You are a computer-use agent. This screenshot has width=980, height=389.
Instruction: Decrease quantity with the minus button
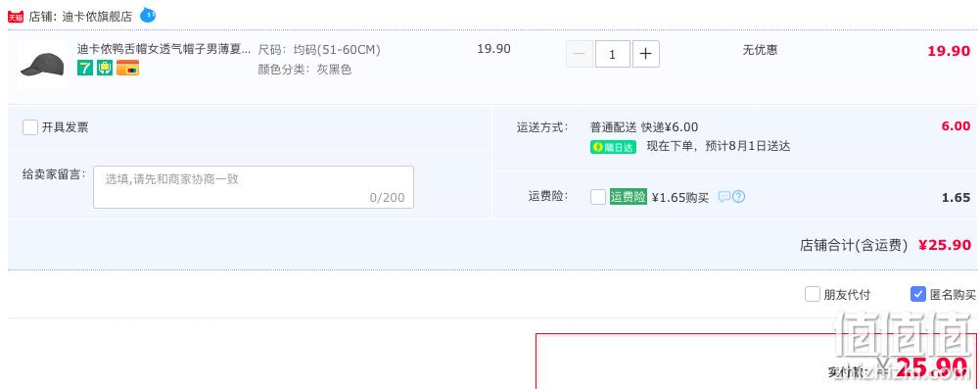[x=580, y=54]
